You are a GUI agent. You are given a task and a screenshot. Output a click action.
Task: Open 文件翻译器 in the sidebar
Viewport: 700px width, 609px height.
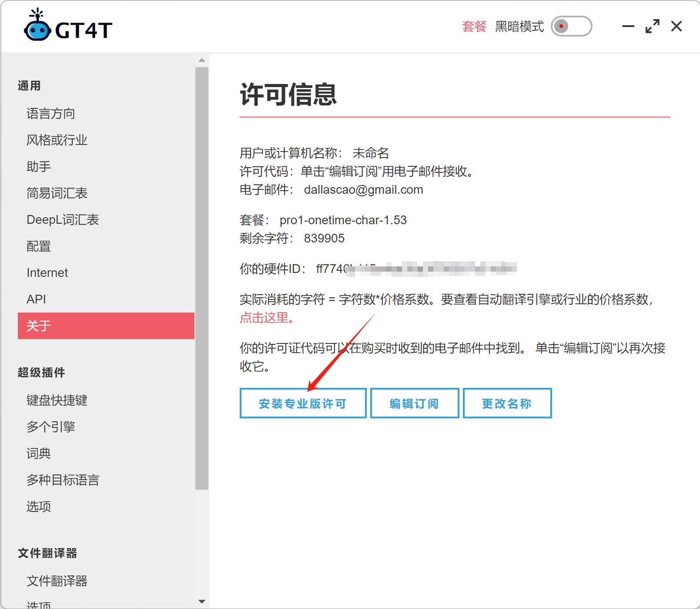(56, 581)
